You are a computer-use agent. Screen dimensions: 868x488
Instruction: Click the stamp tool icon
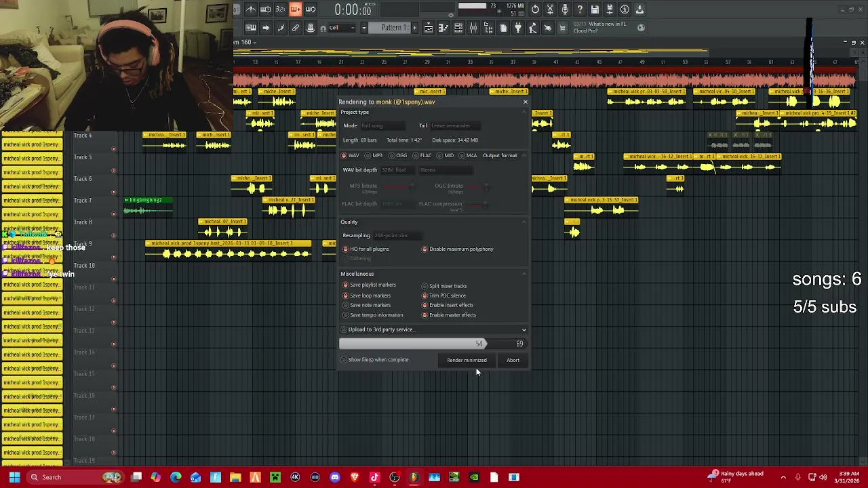click(311, 28)
